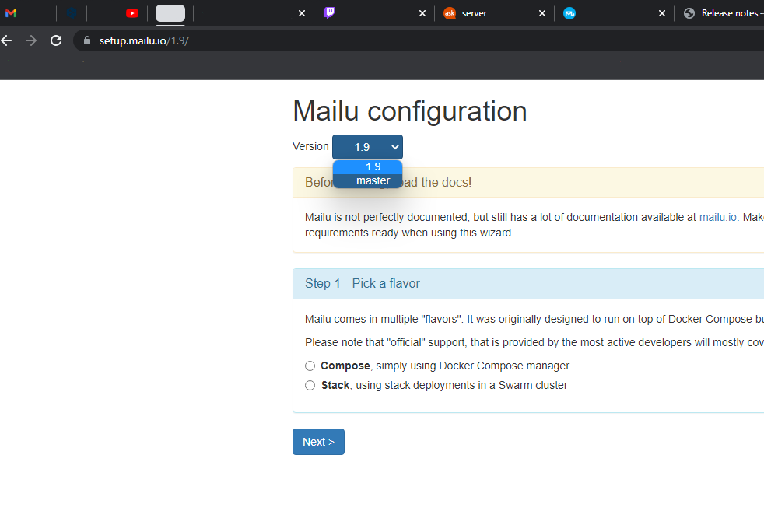This screenshot has height=532, width=764.
Task: Open the tab with the blue circular icon
Action: 569,12
